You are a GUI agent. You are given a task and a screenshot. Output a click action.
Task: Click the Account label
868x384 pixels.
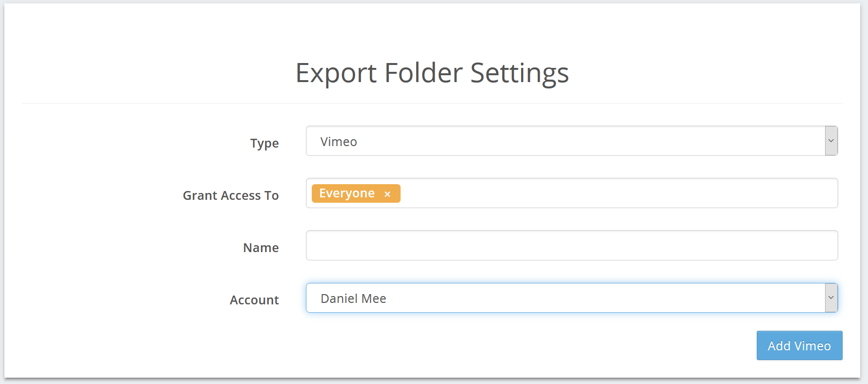pyautogui.click(x=254, y=300)
